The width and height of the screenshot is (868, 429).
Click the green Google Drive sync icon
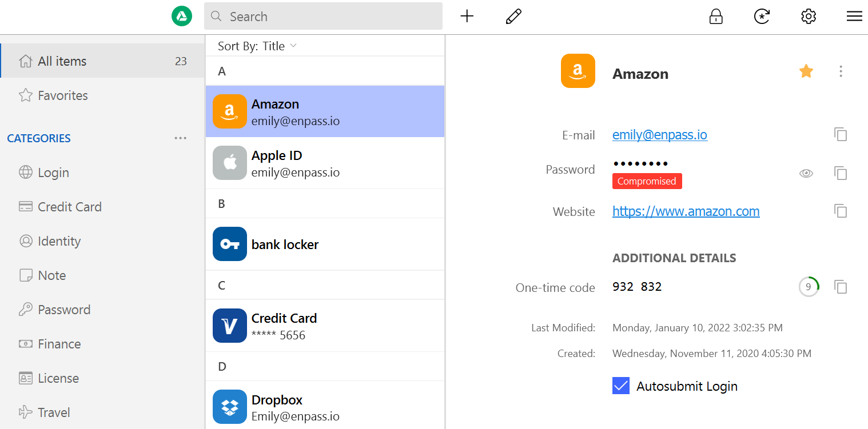pos(182,16)
